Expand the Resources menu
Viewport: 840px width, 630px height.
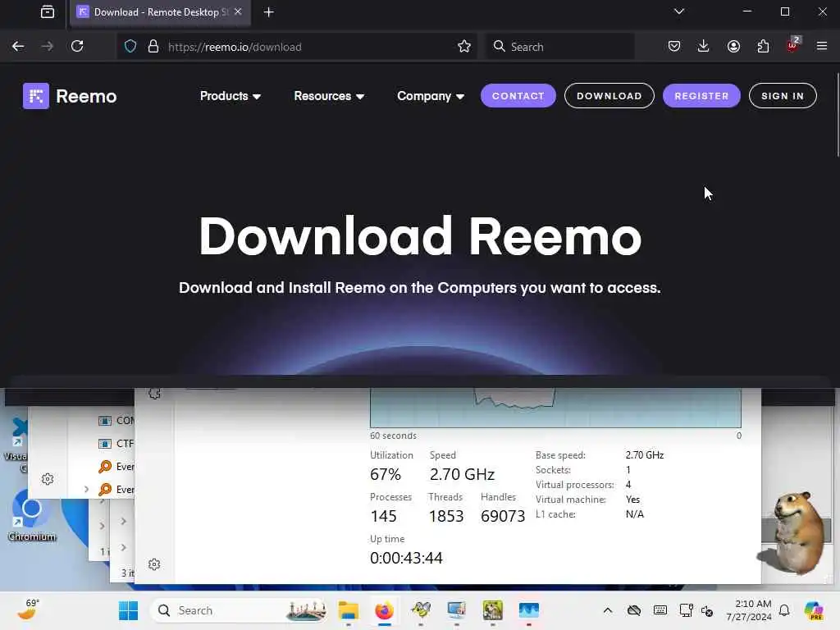tap(329, 96)
